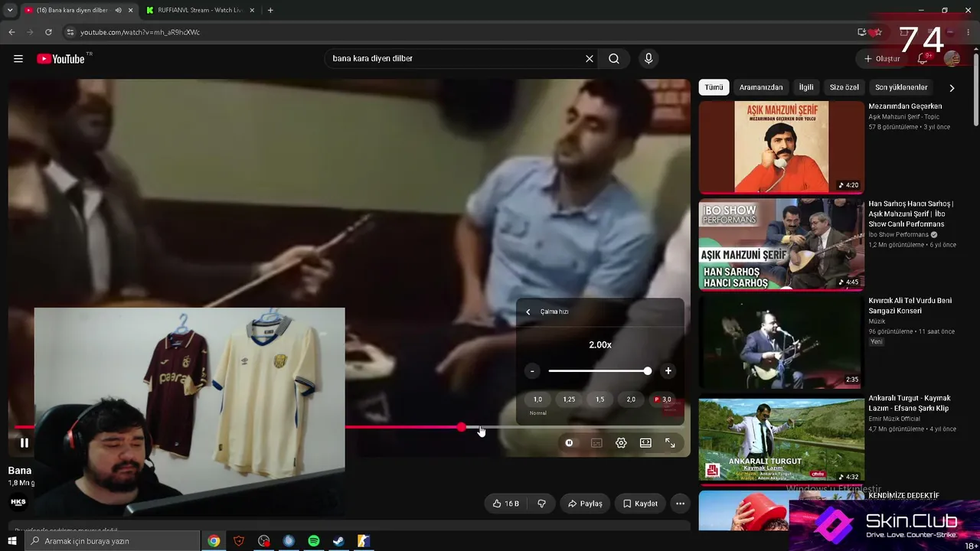Open Ankaralı Turgut - Kaymak Lazım title
The width and height of the screenshot is (980, 551).
910,403
